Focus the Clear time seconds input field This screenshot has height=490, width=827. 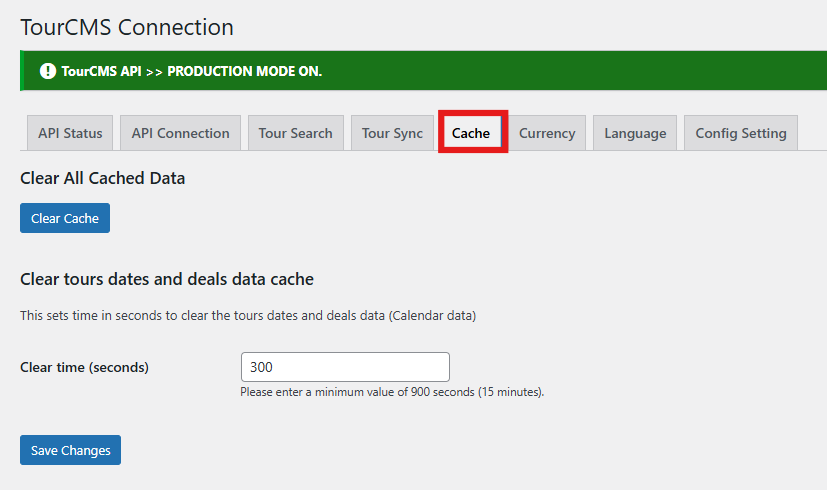pyautogui.click(x=345, y=367)
